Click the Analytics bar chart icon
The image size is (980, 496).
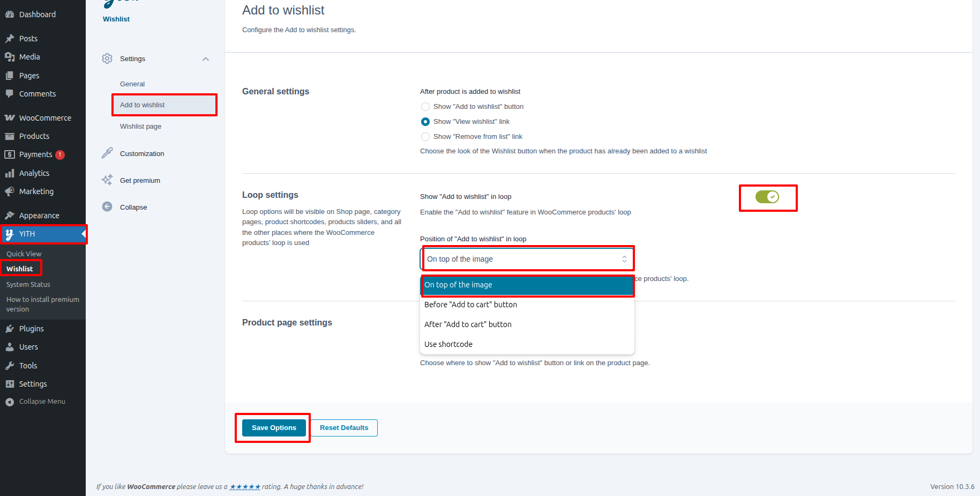point(10,173)
